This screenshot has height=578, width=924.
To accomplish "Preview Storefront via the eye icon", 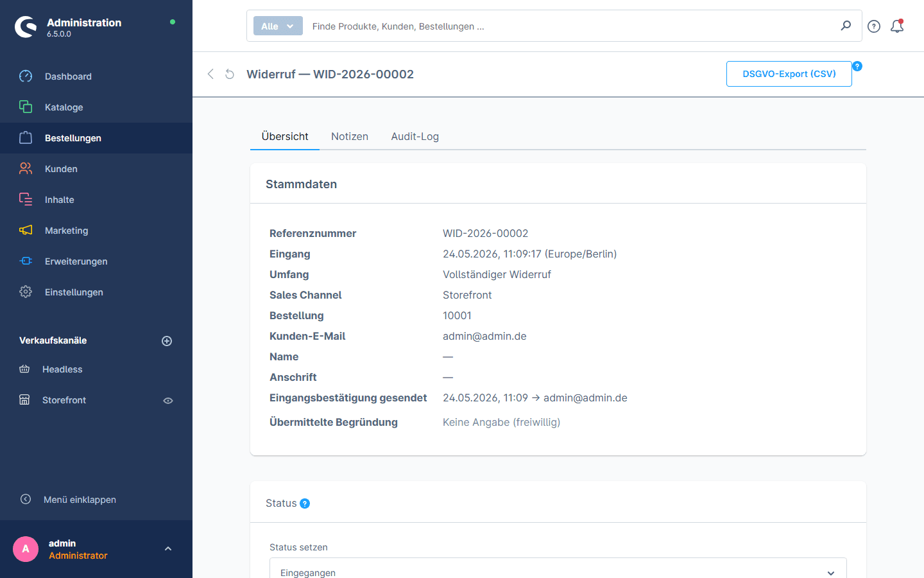I will click(x=168, y=401).
